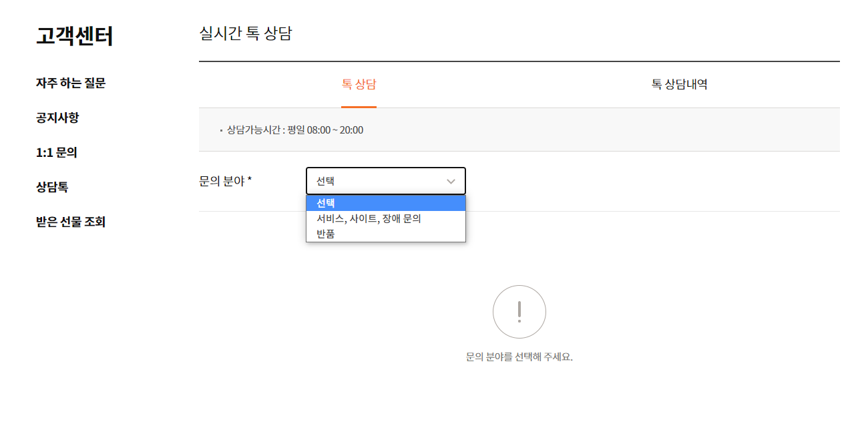This screenshot has height=434, width=868.
Task: Navigate to 1:1 문의
Action: (57, 153)
